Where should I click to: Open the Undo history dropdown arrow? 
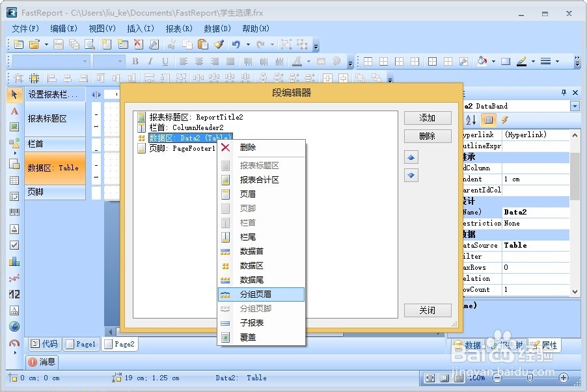pos(248,44)
